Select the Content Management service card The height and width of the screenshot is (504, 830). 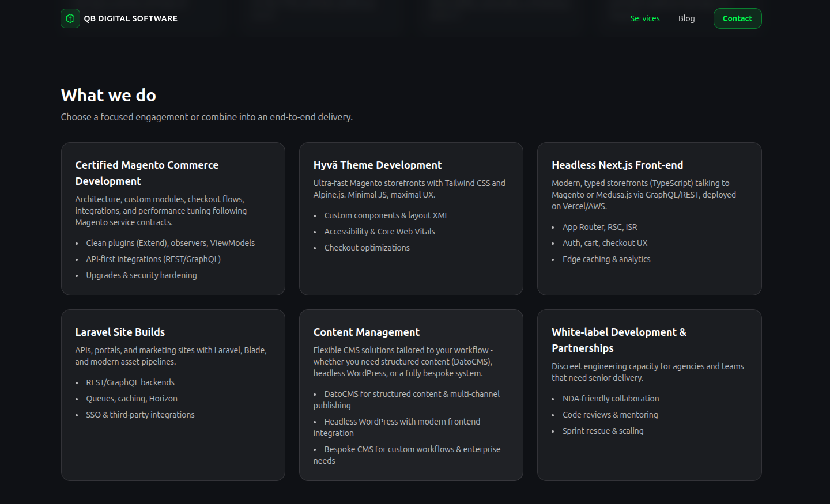point(411,395)
